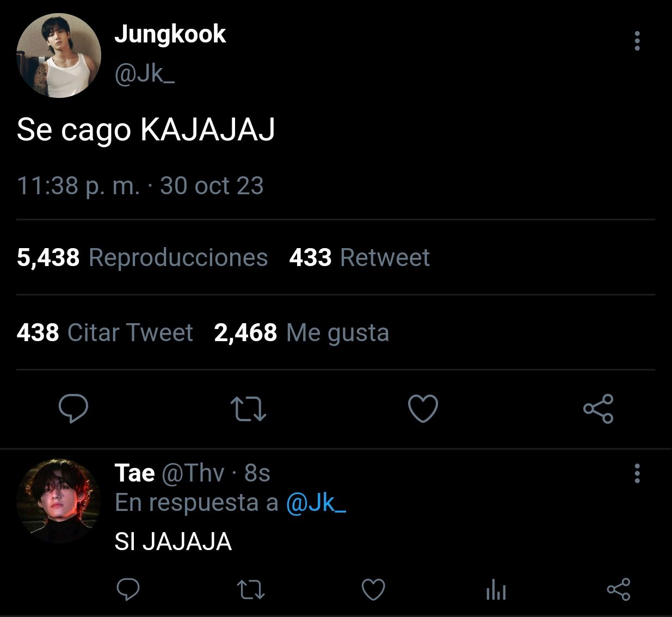View the 438 Citar Tweet list
The height and width of the screenshot is (617, 672).
[104, 332]
